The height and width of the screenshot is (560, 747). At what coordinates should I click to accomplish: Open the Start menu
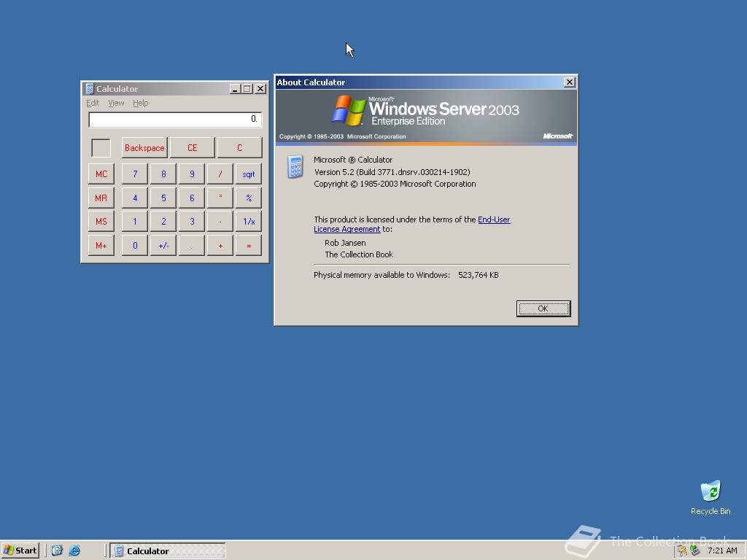pos(20,551)
